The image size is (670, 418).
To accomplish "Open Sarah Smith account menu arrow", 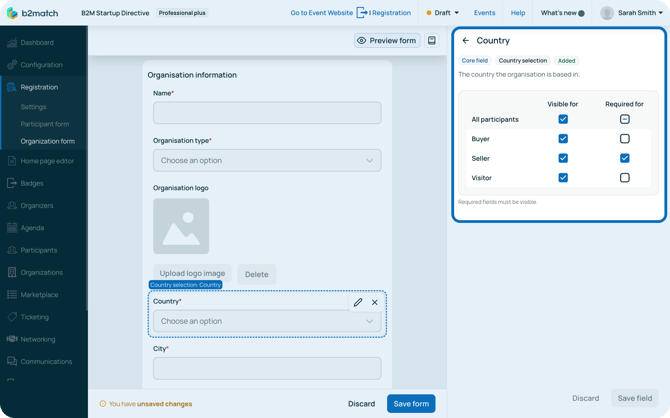I will point(661,13).
